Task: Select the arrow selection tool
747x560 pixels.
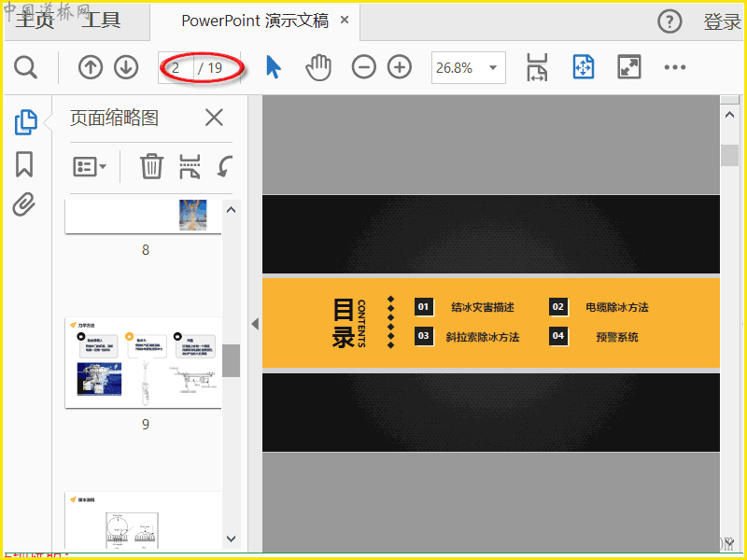Action: pos(273,67)
